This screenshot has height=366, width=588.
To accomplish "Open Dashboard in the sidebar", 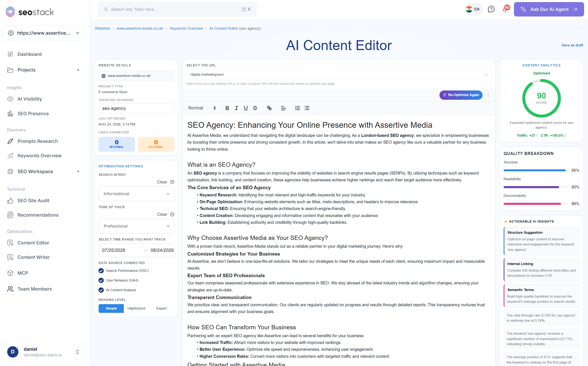I will click(x=30, y=54).
